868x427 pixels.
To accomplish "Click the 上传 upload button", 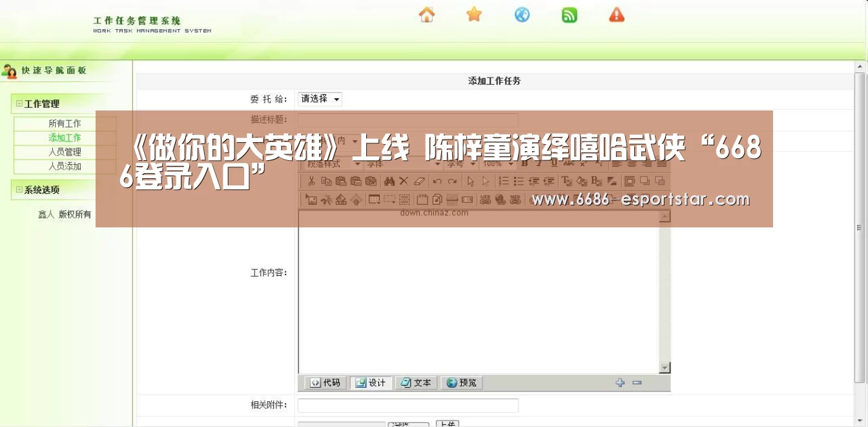I will coord(447,424).
